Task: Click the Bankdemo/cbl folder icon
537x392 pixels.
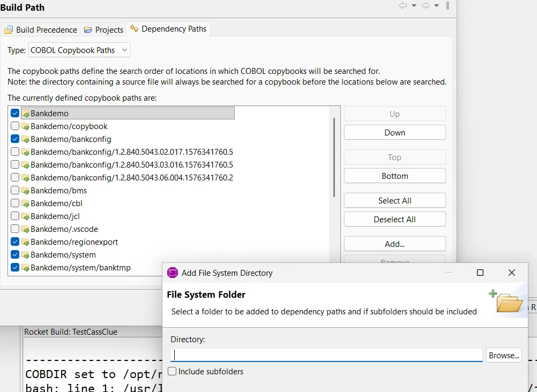Action: pos(25,203)
